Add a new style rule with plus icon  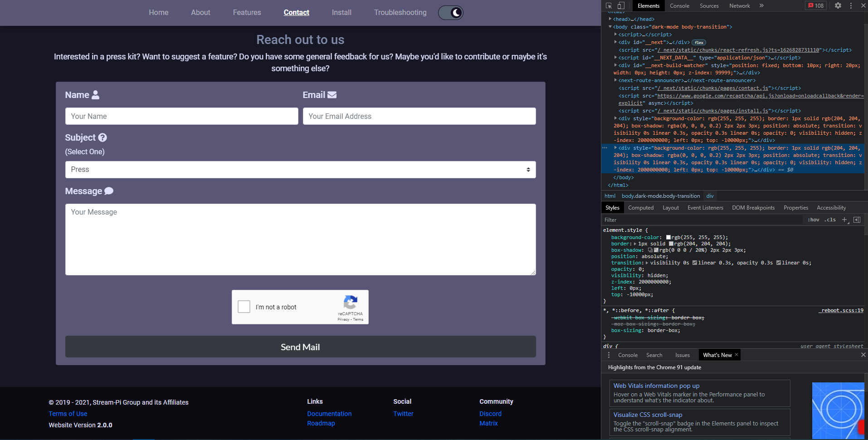click(844, 220)
